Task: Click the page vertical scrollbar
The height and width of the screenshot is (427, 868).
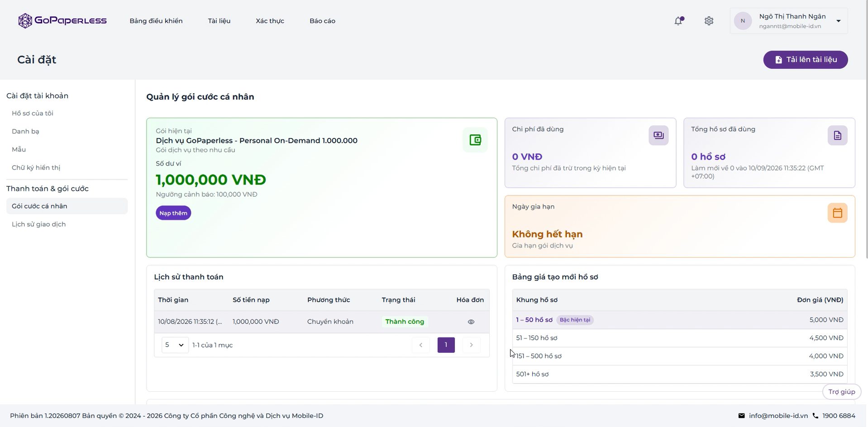Action: click(866, 129)
